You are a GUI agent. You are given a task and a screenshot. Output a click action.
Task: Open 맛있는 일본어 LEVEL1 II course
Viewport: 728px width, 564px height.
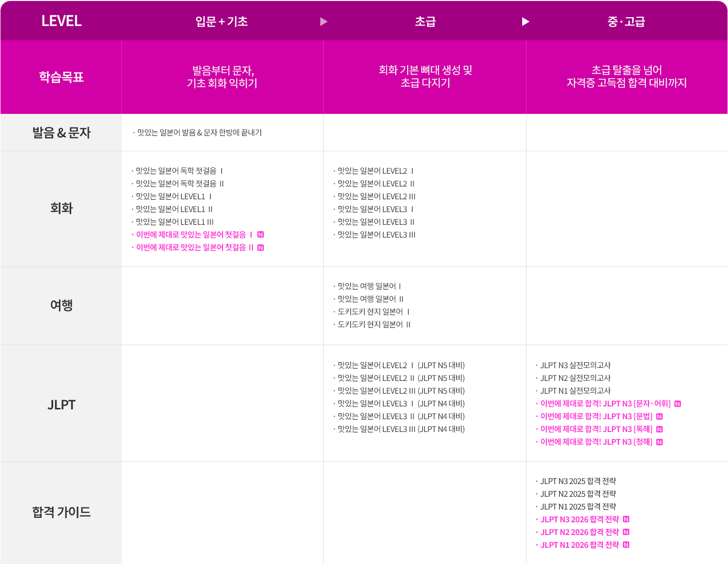(x=172, y=209)
